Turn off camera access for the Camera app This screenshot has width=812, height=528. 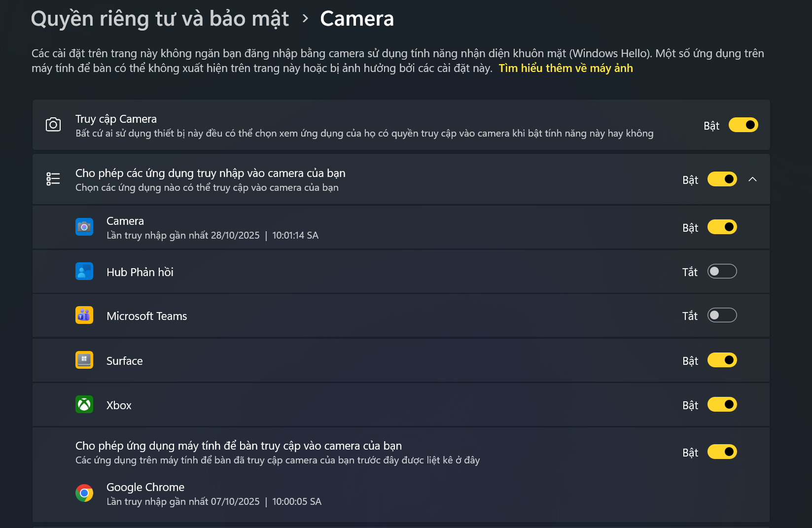click(722, 227)
